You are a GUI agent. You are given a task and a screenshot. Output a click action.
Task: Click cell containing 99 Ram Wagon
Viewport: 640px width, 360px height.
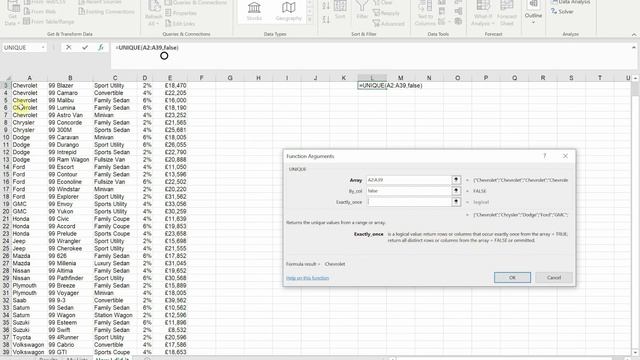point(69,160)
